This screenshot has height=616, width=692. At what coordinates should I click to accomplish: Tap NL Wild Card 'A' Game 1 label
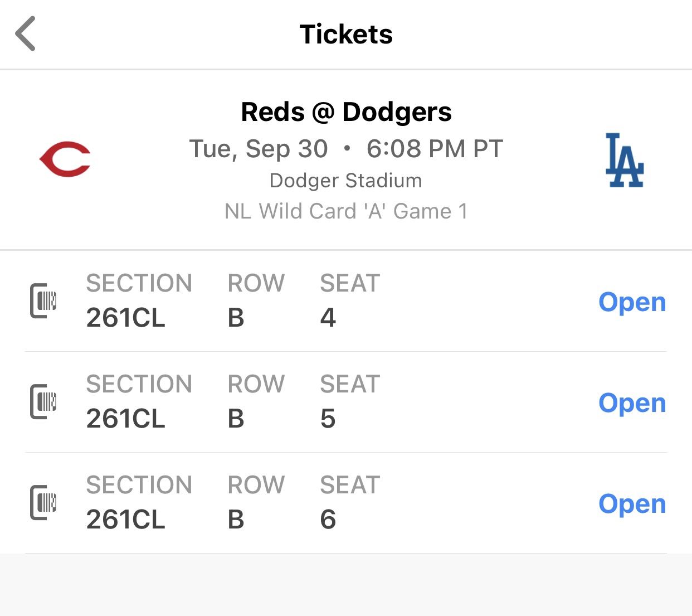(346, 212)
